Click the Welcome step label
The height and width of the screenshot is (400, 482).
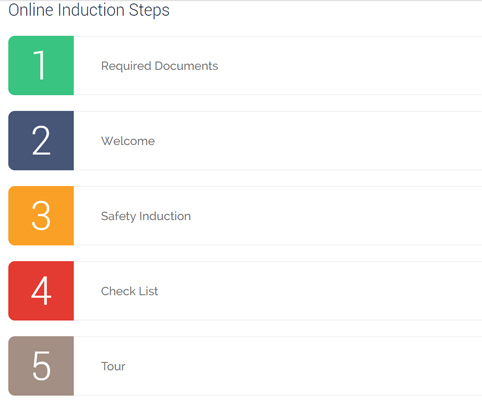point(128,141)
